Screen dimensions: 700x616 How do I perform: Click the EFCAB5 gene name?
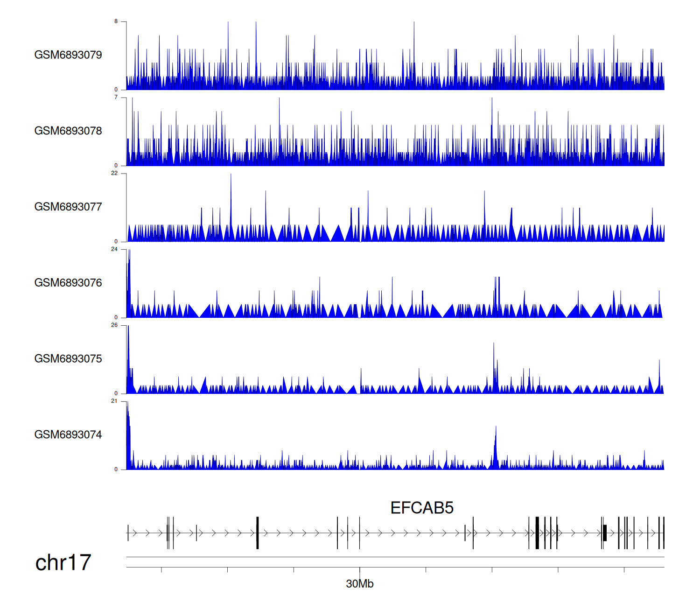[421, 508]
